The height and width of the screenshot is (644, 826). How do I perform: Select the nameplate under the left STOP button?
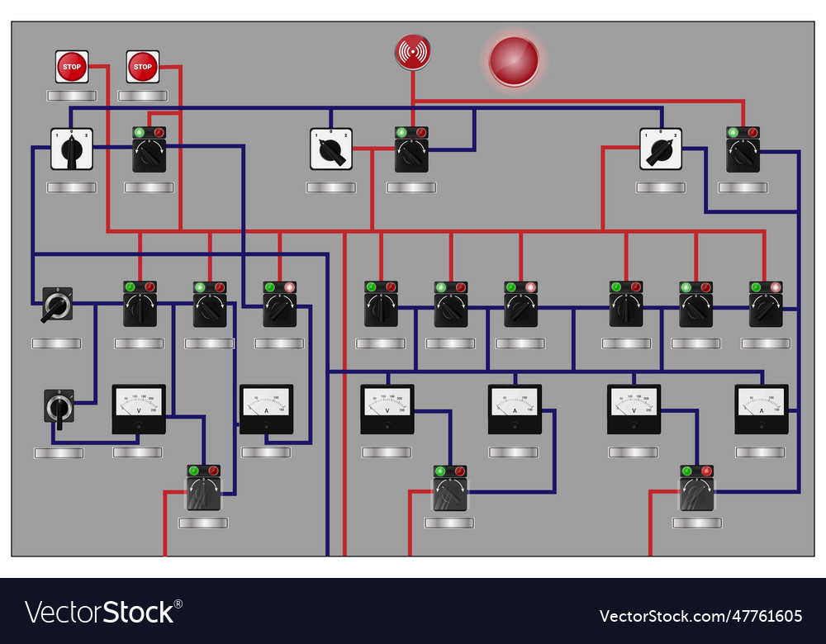(x=72, y=95)
